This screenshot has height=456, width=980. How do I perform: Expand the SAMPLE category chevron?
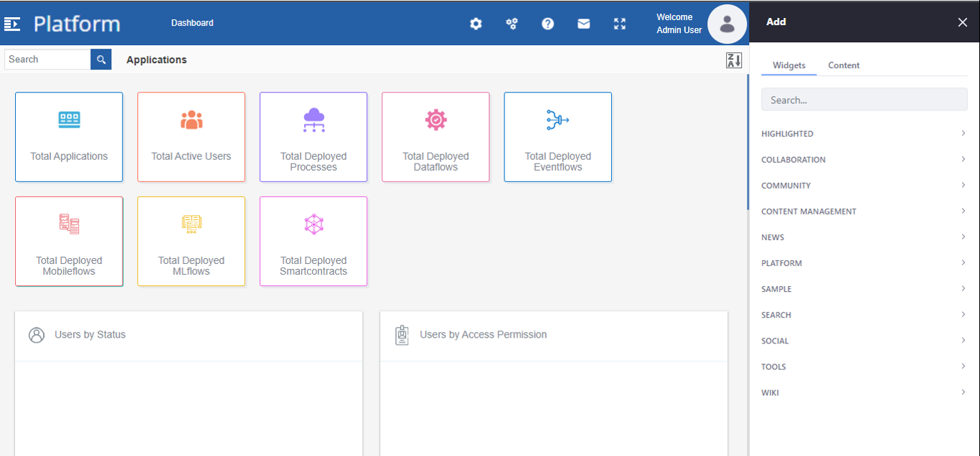(x=963, y=288)
